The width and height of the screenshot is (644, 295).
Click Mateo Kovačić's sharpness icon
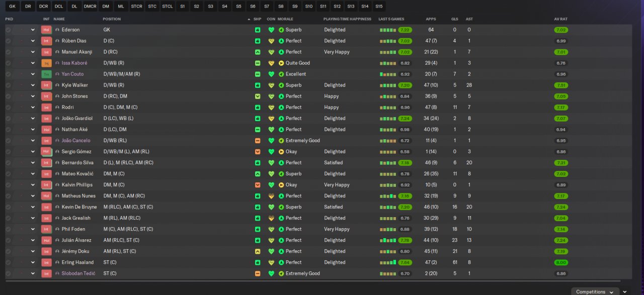258,174
